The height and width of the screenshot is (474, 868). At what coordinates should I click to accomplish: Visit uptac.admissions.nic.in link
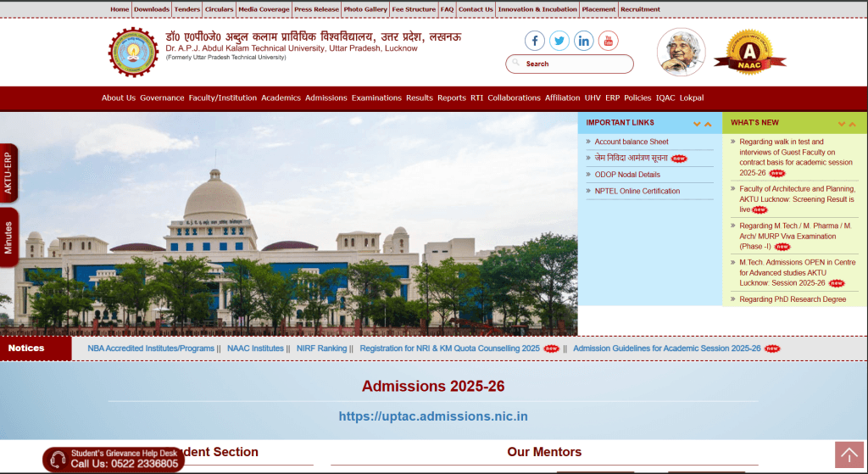[433, 416]
